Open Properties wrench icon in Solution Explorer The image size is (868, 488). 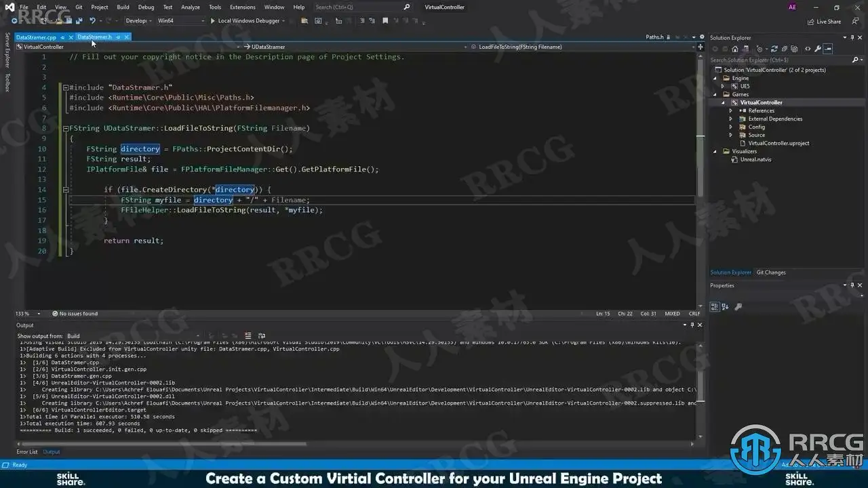point(818,49)
